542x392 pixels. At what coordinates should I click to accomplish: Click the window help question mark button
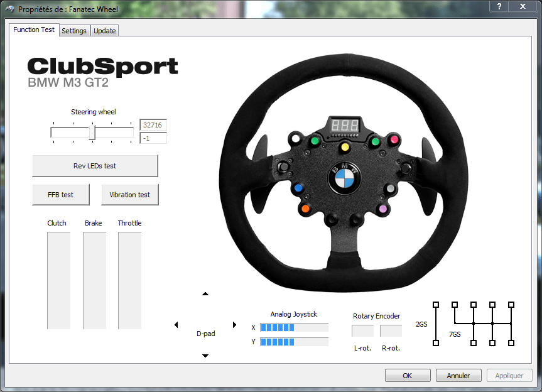[x=499, y=6]
